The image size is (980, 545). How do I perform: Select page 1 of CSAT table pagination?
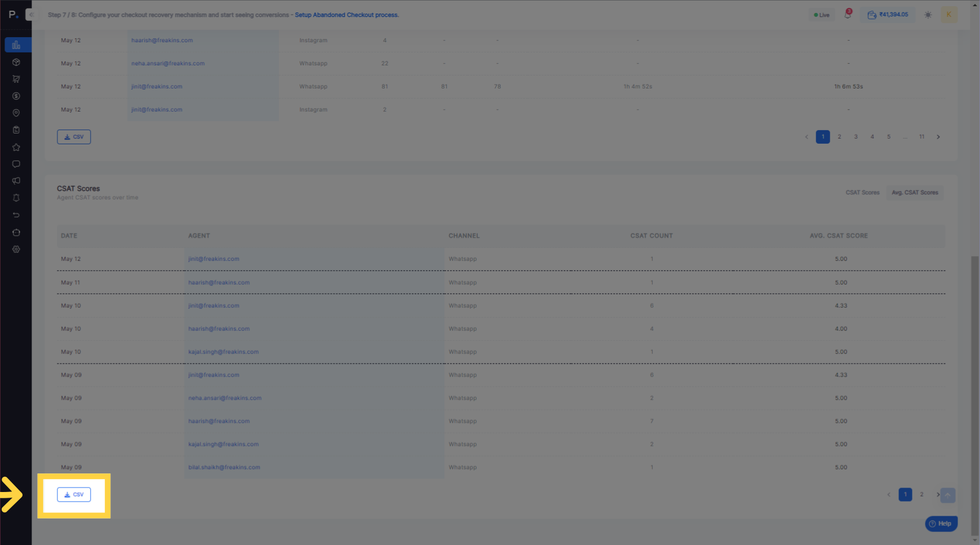(x=905, y=495)
